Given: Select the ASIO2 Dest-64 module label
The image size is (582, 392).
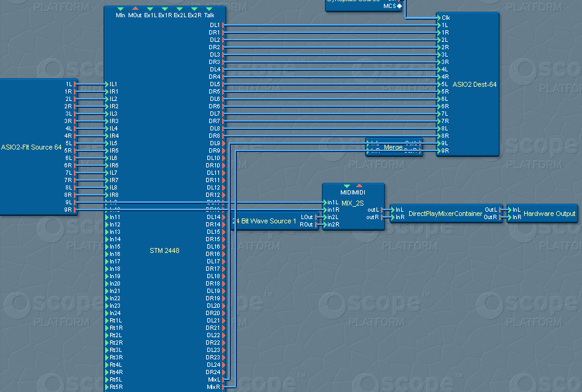Looking at the screenshot, I should coord(474,85).
